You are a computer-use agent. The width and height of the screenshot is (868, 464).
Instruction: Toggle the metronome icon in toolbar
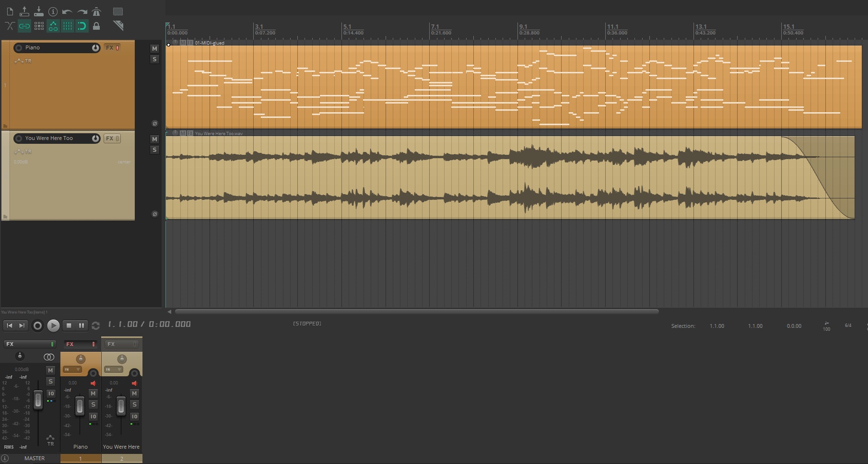tap(96, 11)
